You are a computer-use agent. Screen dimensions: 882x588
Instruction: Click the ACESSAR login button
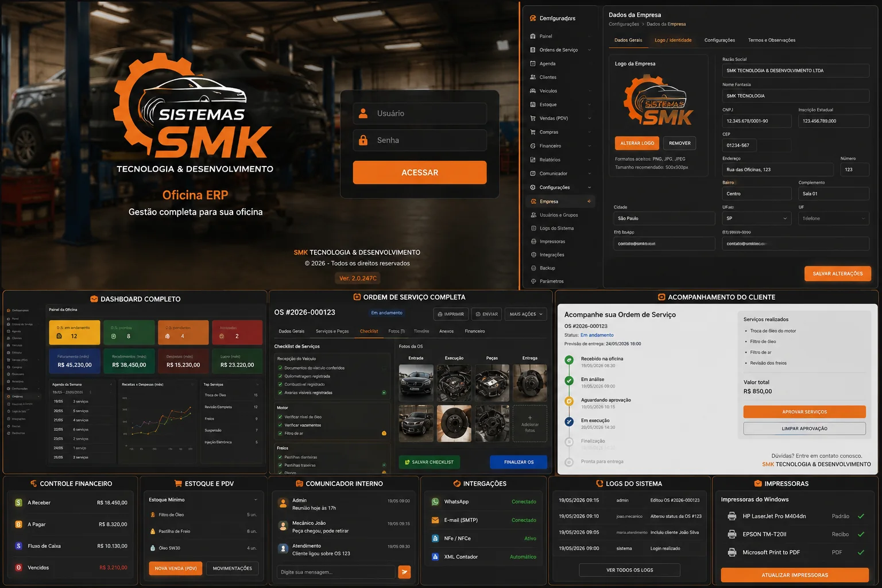pos(420,172)
